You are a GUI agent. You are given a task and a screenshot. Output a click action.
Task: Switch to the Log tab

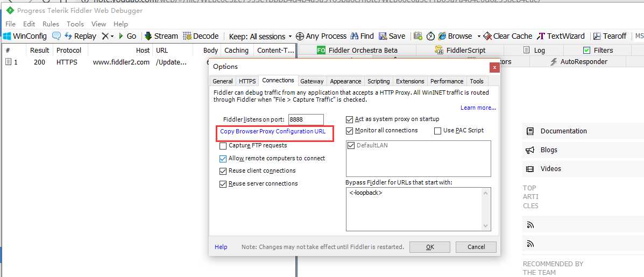tap(534, 51)
